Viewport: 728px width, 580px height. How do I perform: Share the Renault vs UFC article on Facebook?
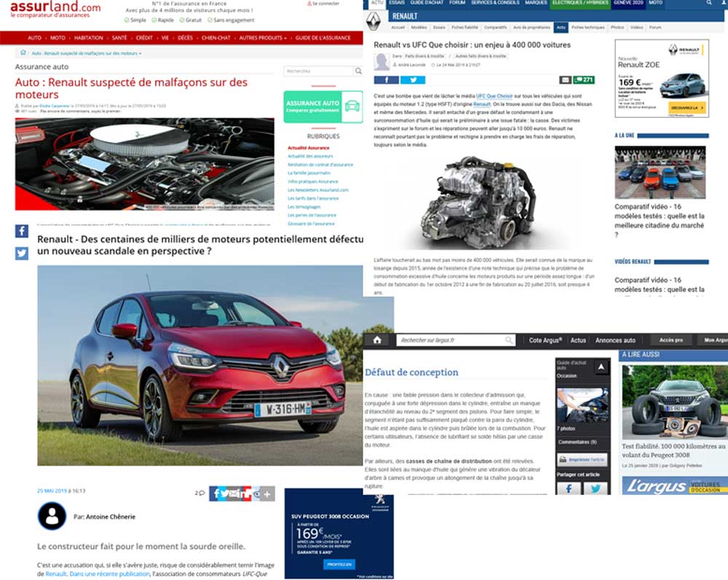pyautogui.click(x=387, y=80)
